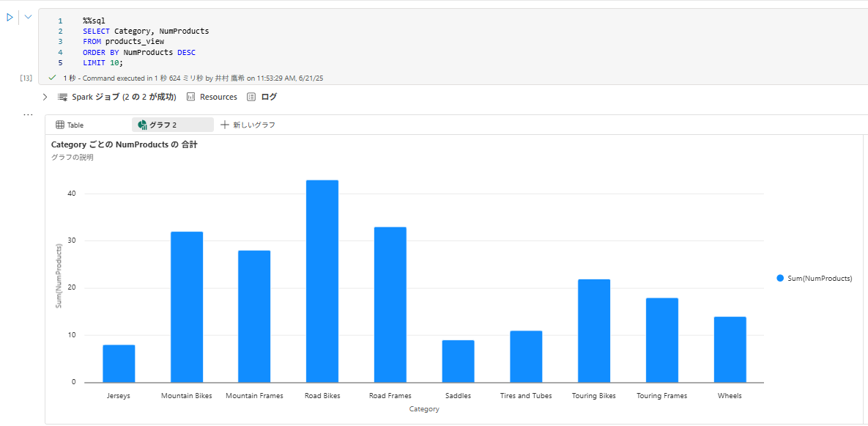Click the グラフ 2 pie chart icon
This screenshot has height=426, width=868.
click(x=142, y=125)
